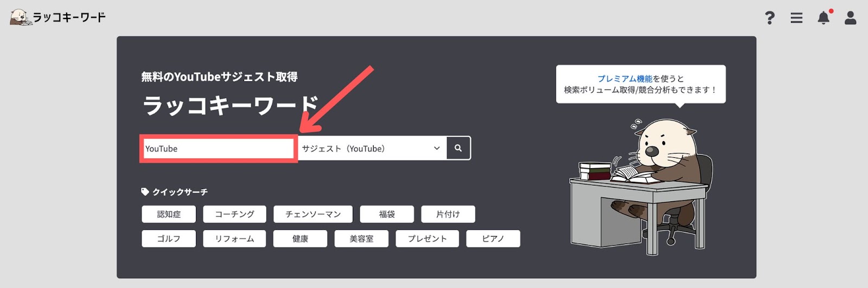
Task: Select the チェンソーマン quick search tag
Action: pos(313,214)
